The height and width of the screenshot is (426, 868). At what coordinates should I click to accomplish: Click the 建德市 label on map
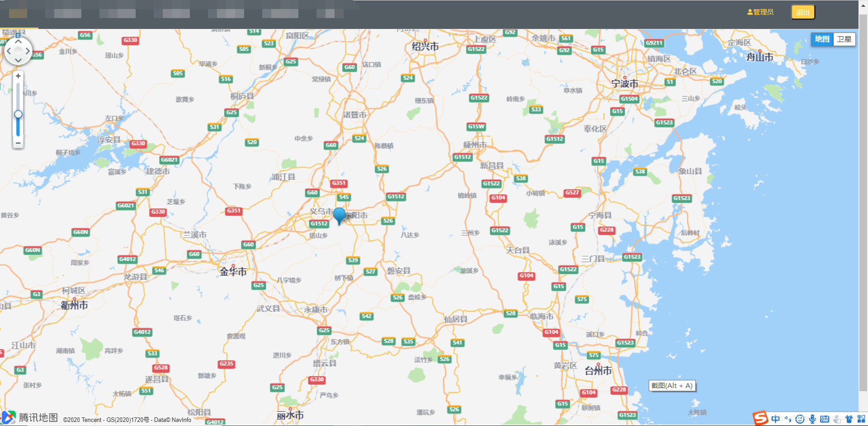tap(158, 171)
